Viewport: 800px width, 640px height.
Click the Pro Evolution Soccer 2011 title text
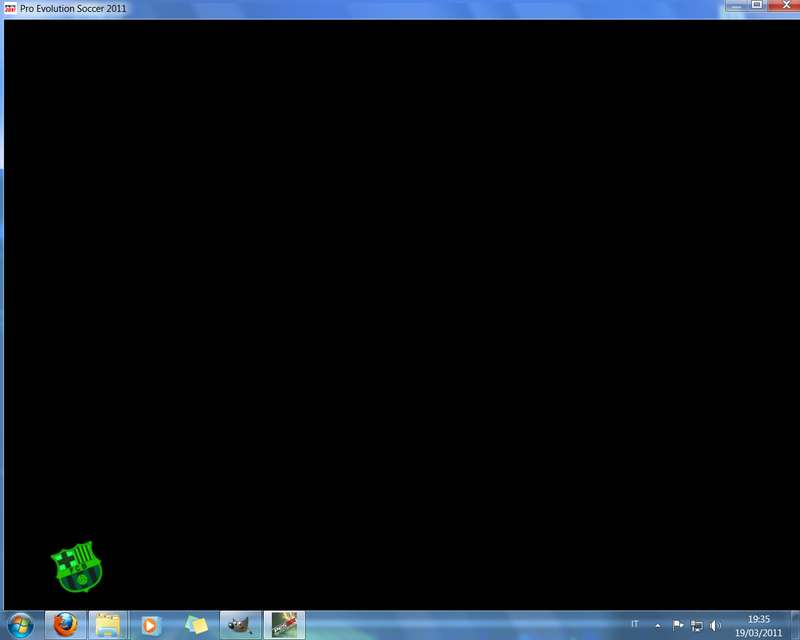(72, 7)
